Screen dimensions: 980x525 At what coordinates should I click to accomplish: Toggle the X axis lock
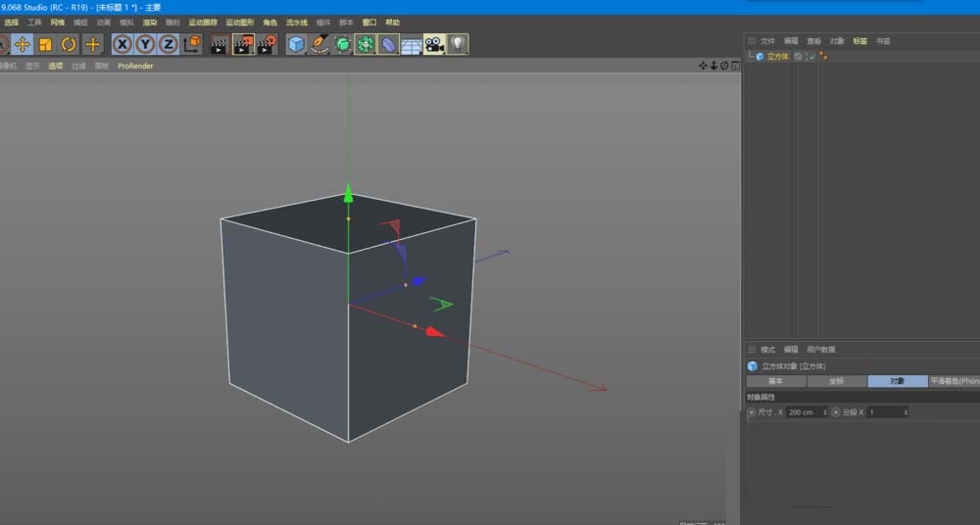point(122,44)
